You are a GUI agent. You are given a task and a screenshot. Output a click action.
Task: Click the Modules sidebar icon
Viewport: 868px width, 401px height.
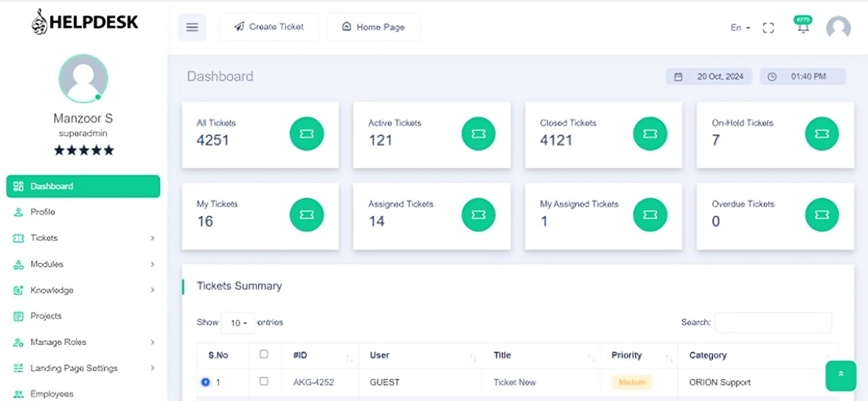click(x=18, y=264)
